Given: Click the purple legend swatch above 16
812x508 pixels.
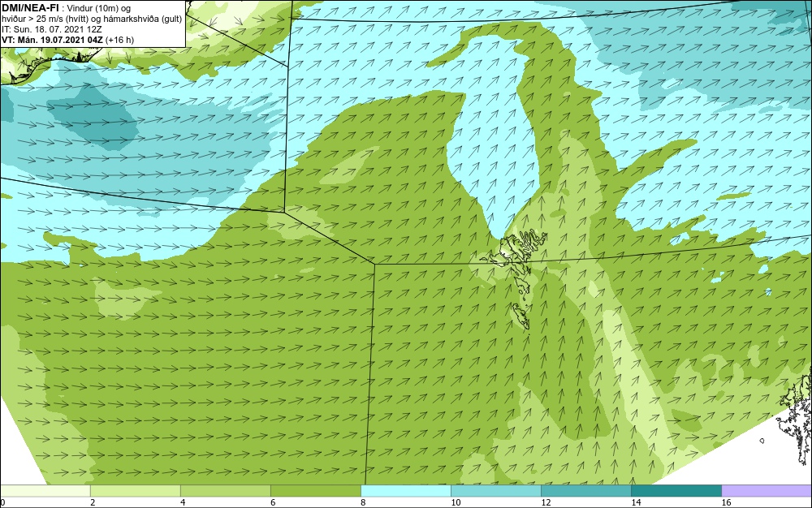Looking at the screenshot, I should 767,490.
